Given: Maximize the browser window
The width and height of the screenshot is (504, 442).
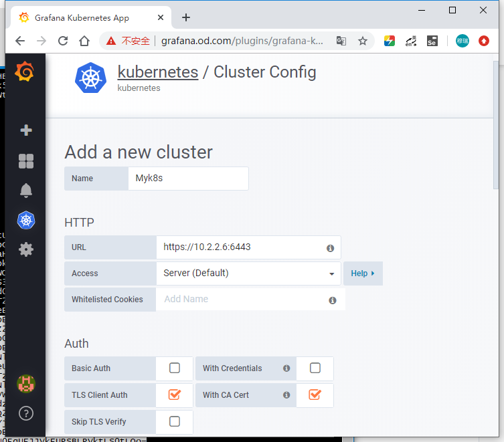Looking at the screenshot, I should click(x=452, y=10).
